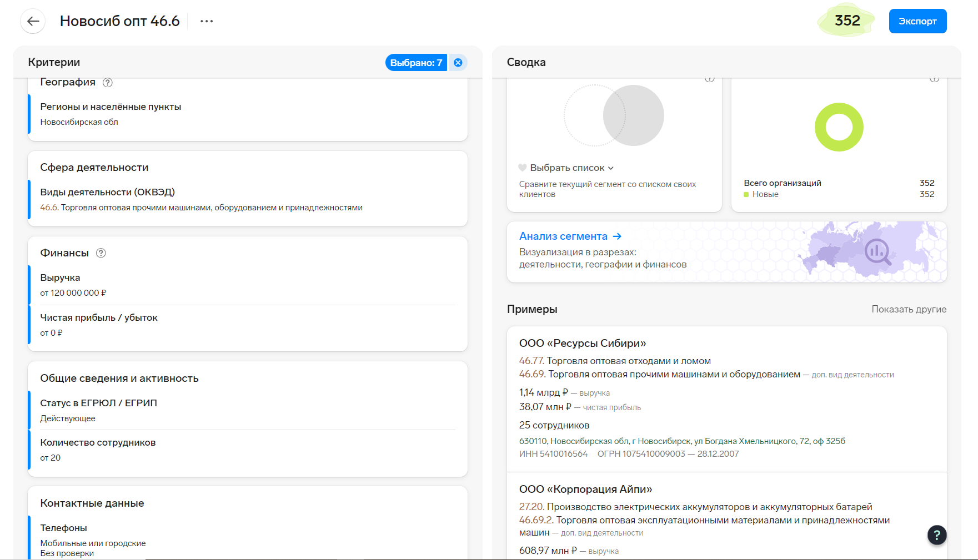Click the Контактные данные section title
This screenshot has width=978, height=560.
click(92, 503)
